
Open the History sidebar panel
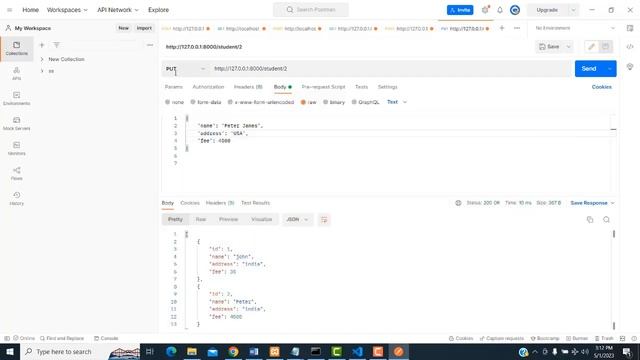coord(17,198)
